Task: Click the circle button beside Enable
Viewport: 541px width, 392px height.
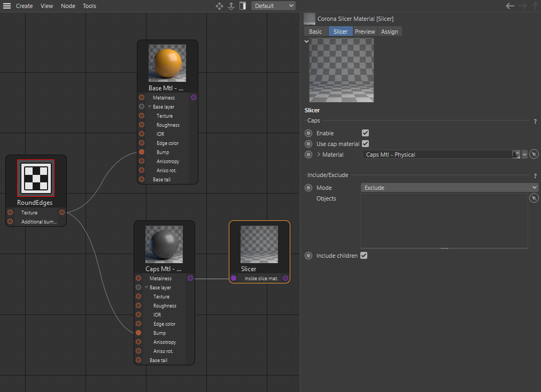Action: (x=308, y=133)
